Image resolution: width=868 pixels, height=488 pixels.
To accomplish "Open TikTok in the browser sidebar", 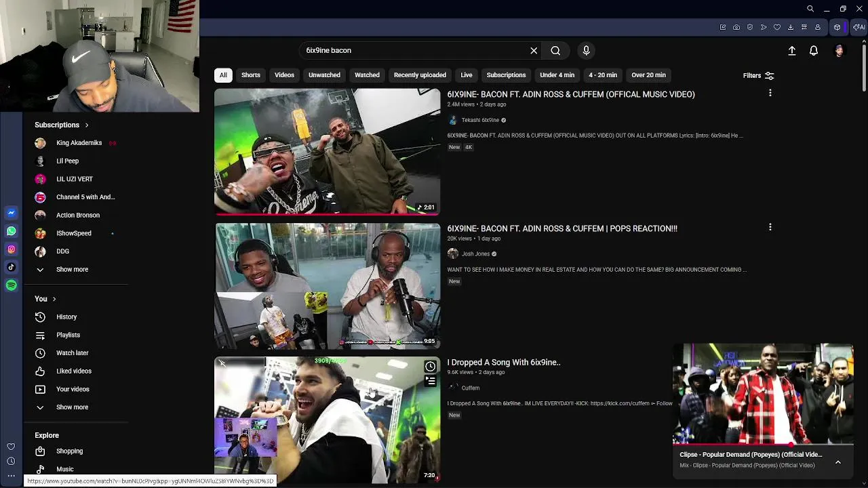I will [11, 267].
